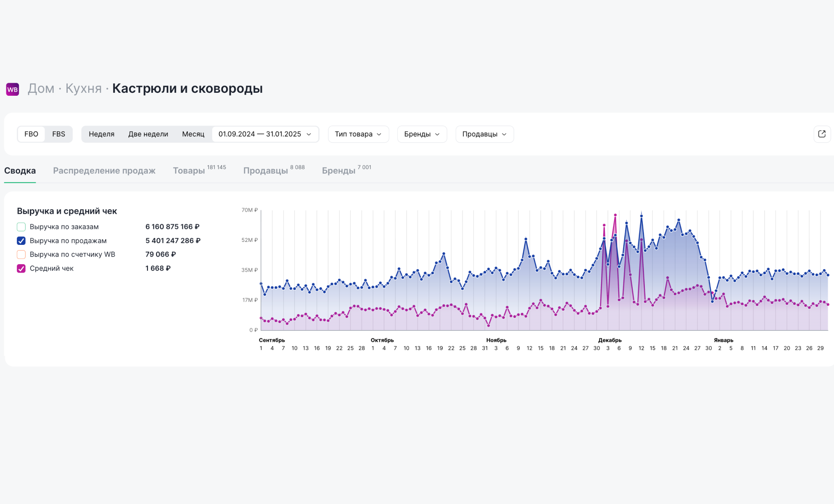This screenshot has height=504, width=834.
Task: Choose the Две недели period button
Action: [148, 134]
